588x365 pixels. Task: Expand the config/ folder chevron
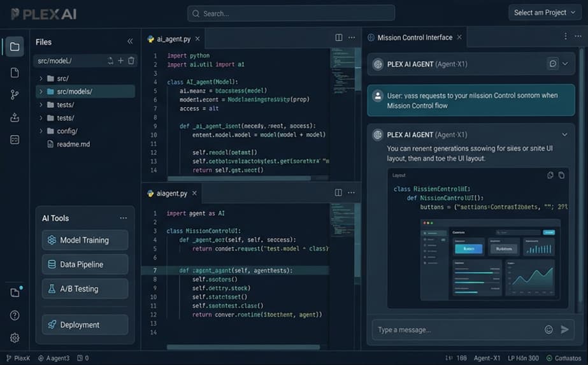pyautogui.click(x=41, y=131)
